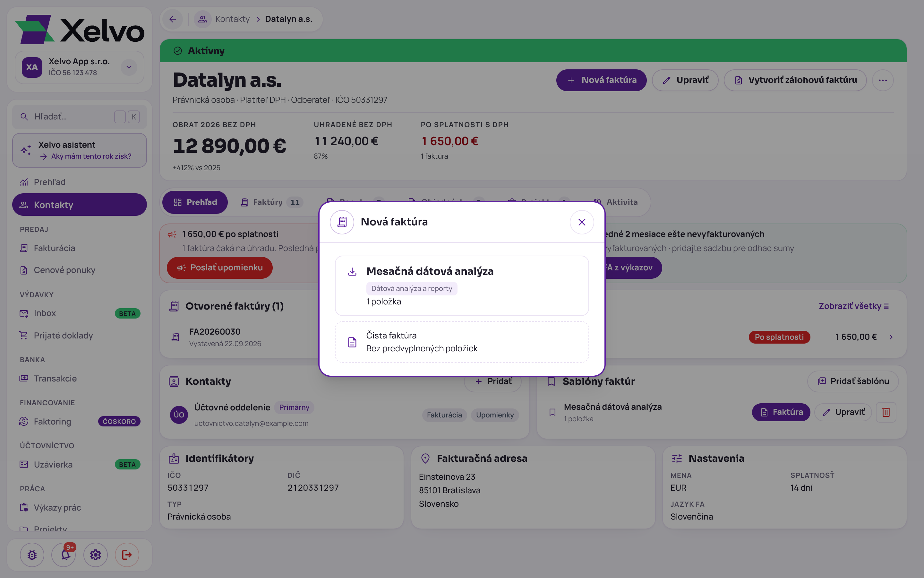924x578 pixels.
Task: Click the ÚO contact avatar
Action: (179, 415)
